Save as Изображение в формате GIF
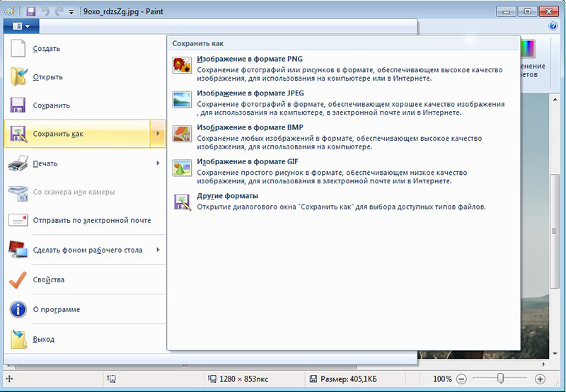The height and width of the screenshot is (392, 566). (x=343, y=171)
